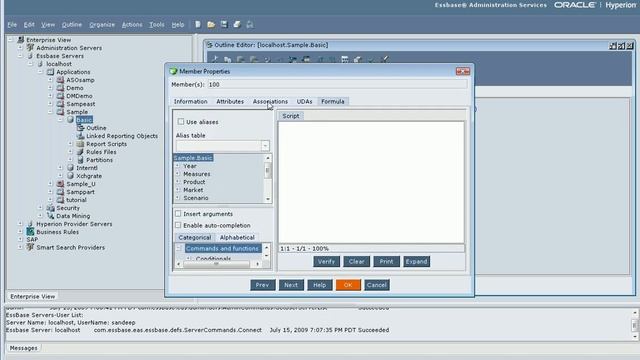Click the Samppart application icon
Image resolution: width=640 pixels, height=360 pixels.
point(60,192)
